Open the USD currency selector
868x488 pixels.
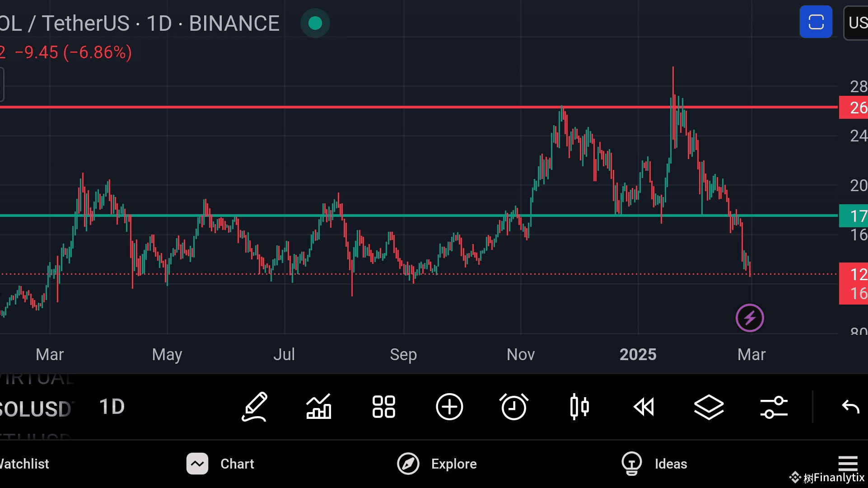[856, 23]
